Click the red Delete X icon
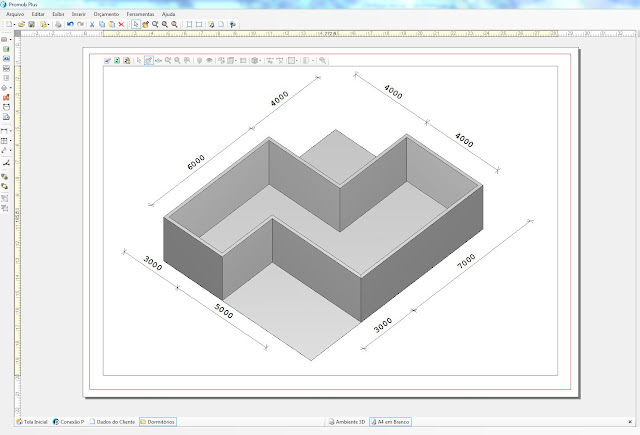The image size is (640, 435). (x=121, y=24)
